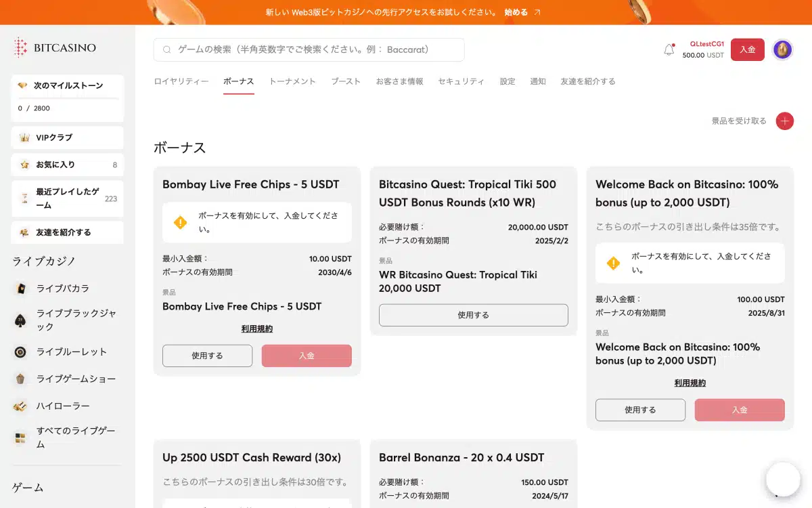Switch to the セキュリティ tab
This screenshot has width=812, height=508.
(x=461, y=81)
